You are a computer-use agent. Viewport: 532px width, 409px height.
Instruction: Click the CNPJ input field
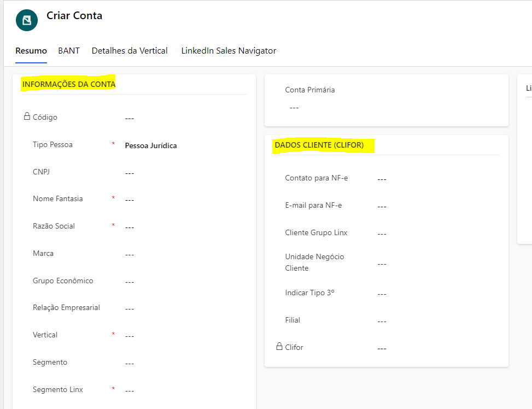pyautogui.click(x=180, y=173)
